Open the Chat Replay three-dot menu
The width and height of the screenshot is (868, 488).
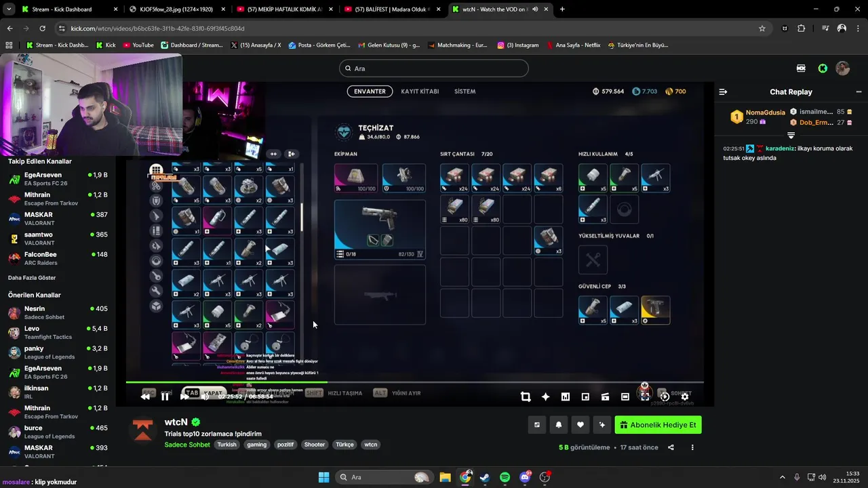click(859, 91)
